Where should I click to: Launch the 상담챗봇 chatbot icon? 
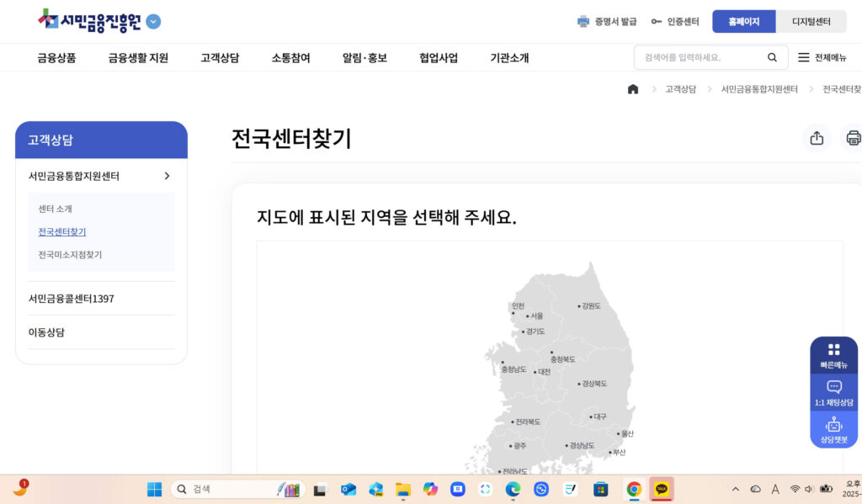(833, 432)
